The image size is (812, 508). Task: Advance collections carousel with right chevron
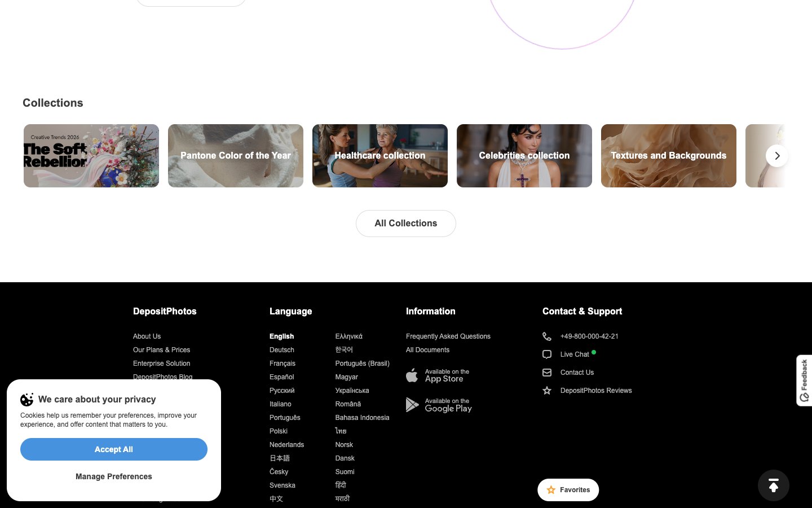click(x=777, y=156)
